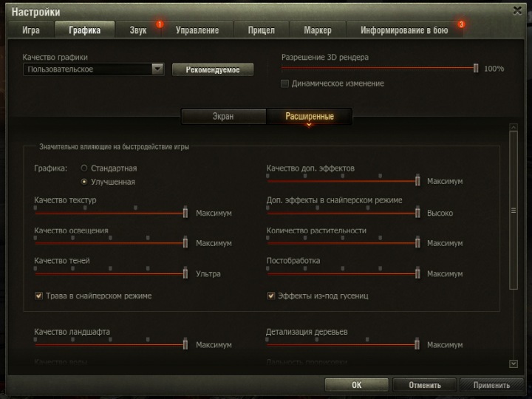Click the scroll up arrow of settings list

coord(514,127)
